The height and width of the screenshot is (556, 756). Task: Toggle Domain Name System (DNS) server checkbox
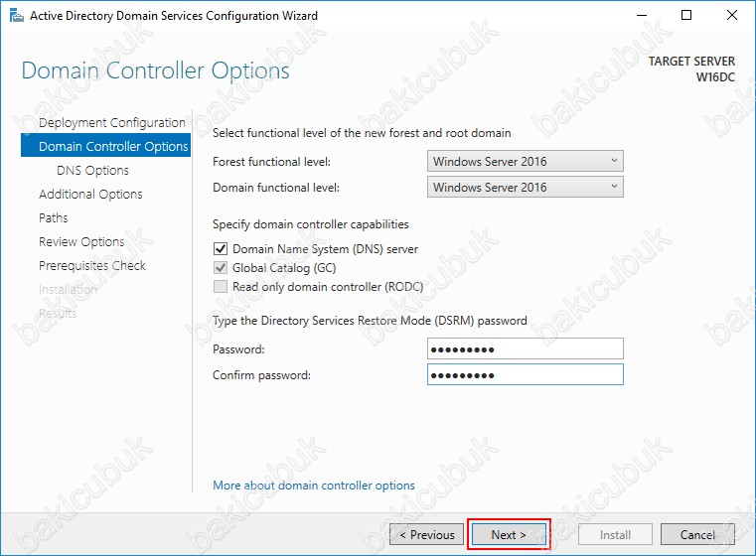(220, 249)
